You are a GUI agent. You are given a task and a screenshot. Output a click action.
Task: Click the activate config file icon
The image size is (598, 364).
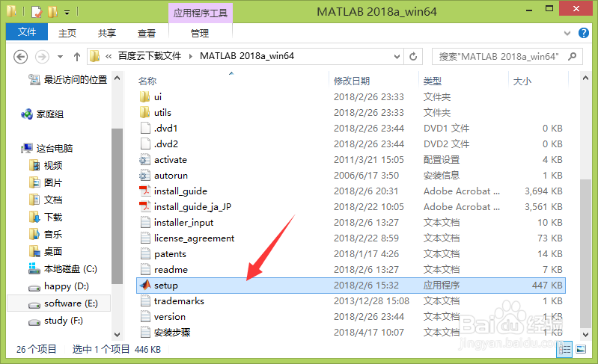click(x=144, y=159)
